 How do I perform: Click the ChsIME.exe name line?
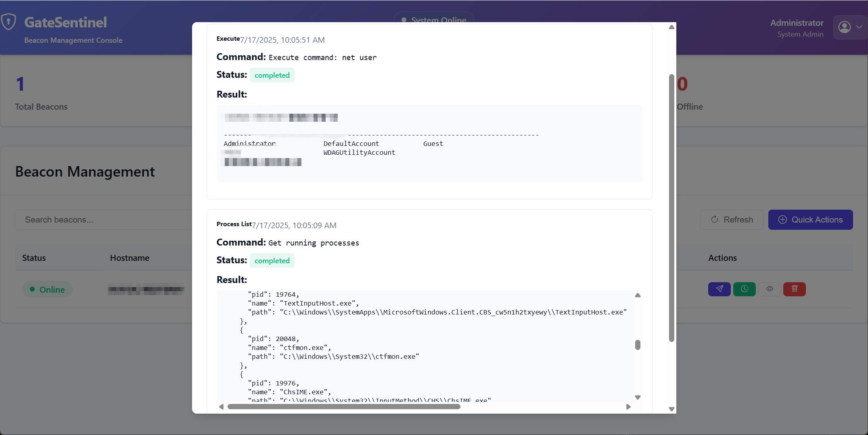click(289, 392)
